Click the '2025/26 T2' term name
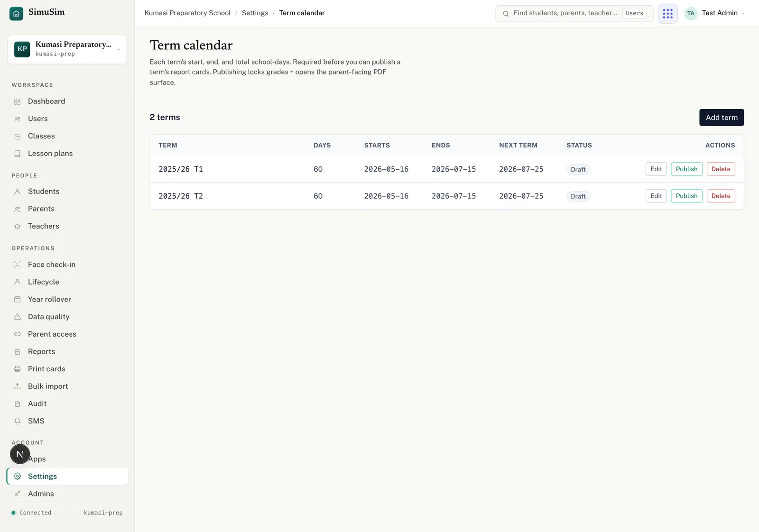Screen dimensions: 759x532 click(181, 196)
